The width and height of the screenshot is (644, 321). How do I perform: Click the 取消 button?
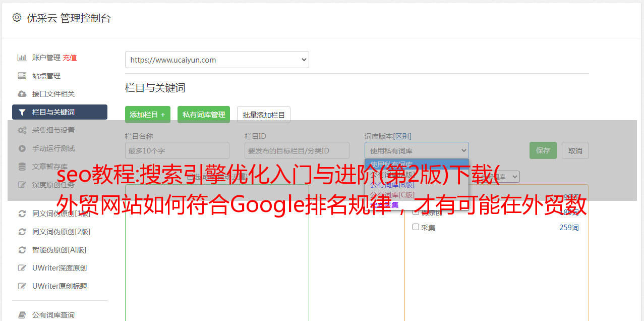[575, 150]
